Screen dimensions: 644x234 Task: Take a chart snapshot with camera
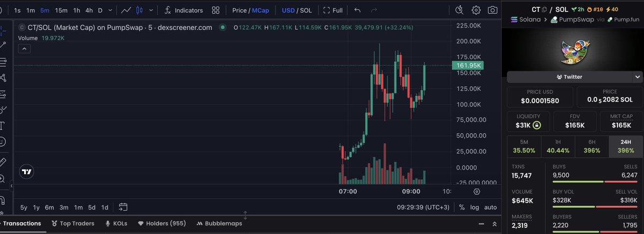tap(493, 10)
